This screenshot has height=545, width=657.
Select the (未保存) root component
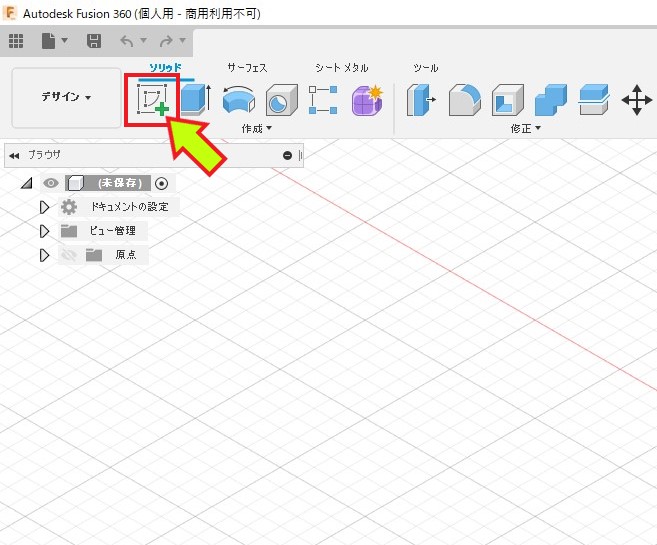pyautogui.click(x=120, y=183)
